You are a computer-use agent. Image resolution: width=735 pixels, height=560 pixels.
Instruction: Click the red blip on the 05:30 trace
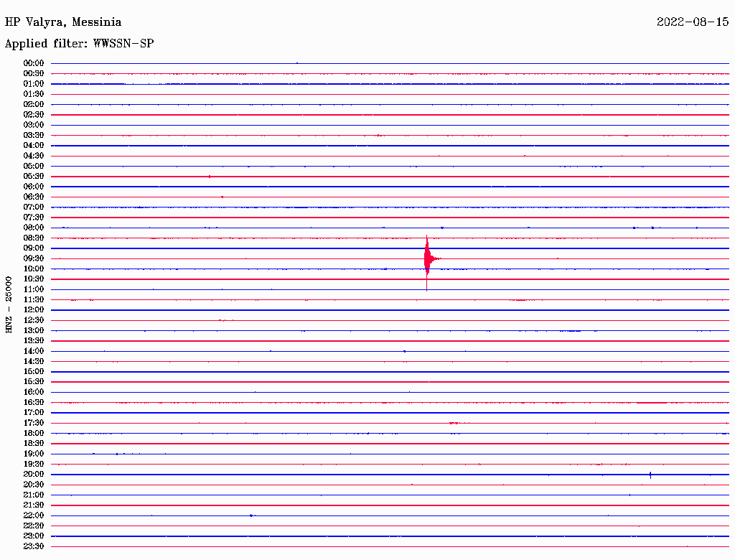210,177
